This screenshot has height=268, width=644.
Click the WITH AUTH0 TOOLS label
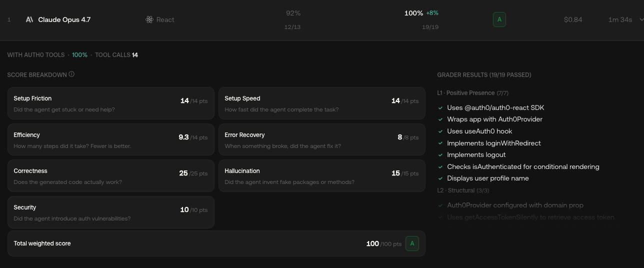[36, 55]
